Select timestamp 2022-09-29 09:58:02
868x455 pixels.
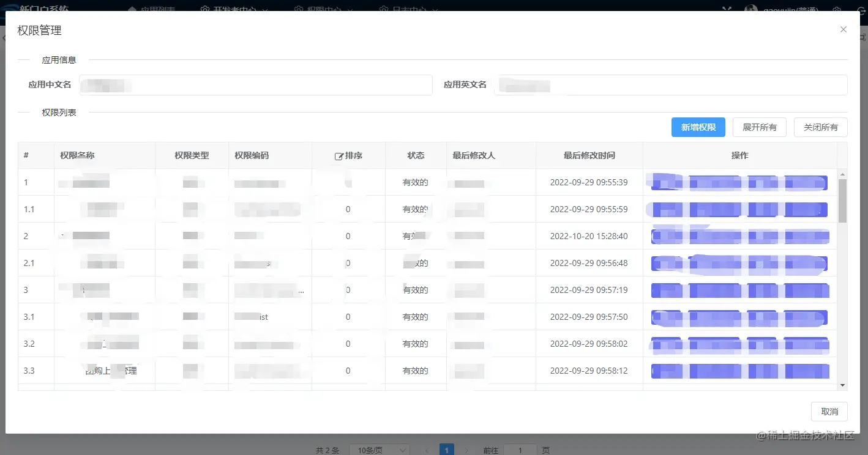(589, 344)
